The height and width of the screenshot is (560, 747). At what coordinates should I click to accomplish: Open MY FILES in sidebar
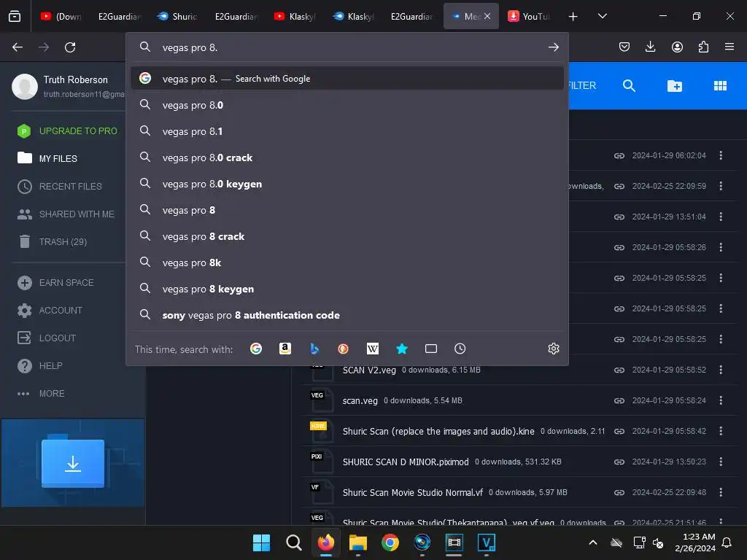[x=58, y=158]
